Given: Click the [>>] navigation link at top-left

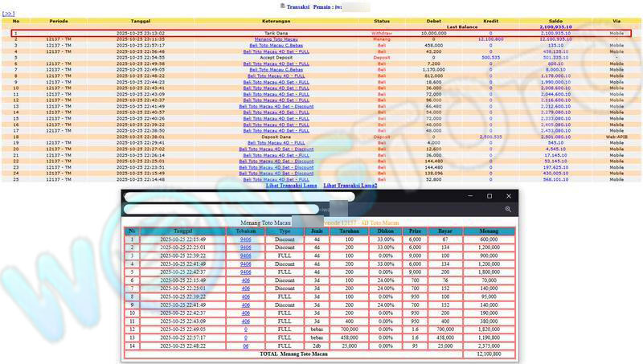Looking at the screenshot, I should click(9, 14).
